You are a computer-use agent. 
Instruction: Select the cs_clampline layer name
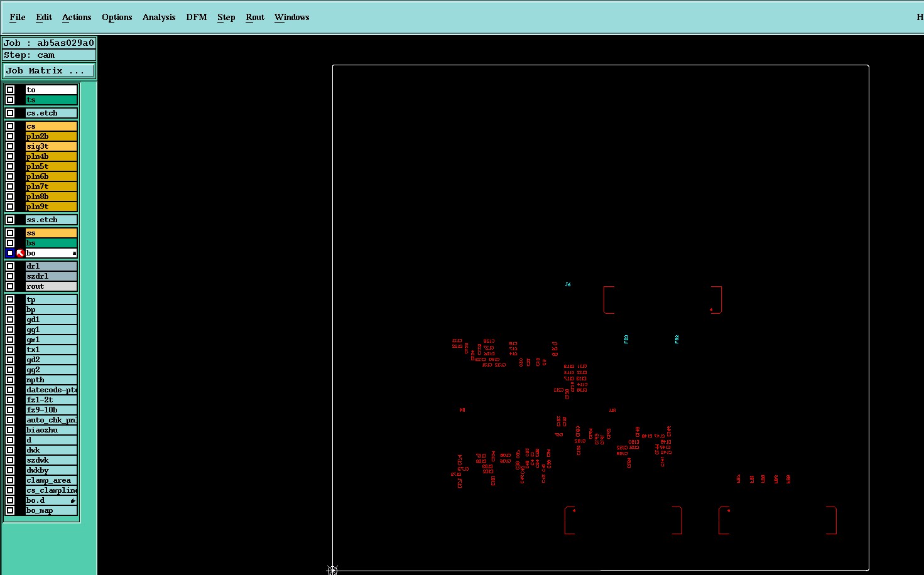(x=52, y=490)
